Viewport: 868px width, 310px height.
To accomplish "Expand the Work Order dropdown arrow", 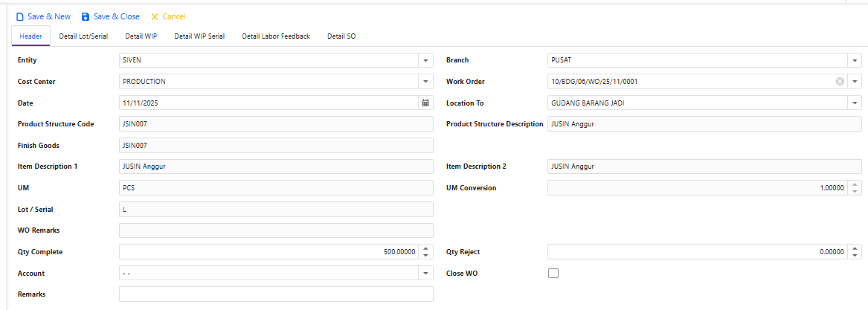I will (854, 81).
